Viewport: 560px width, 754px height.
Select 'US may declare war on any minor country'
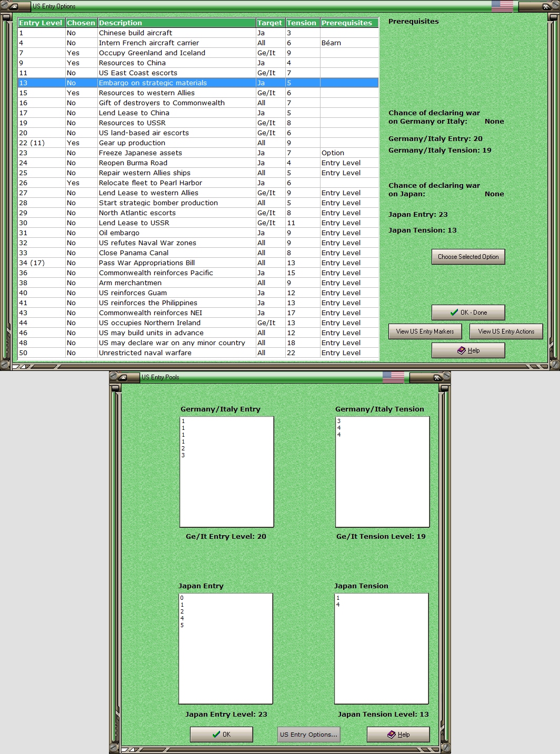[x=198, y=343]
